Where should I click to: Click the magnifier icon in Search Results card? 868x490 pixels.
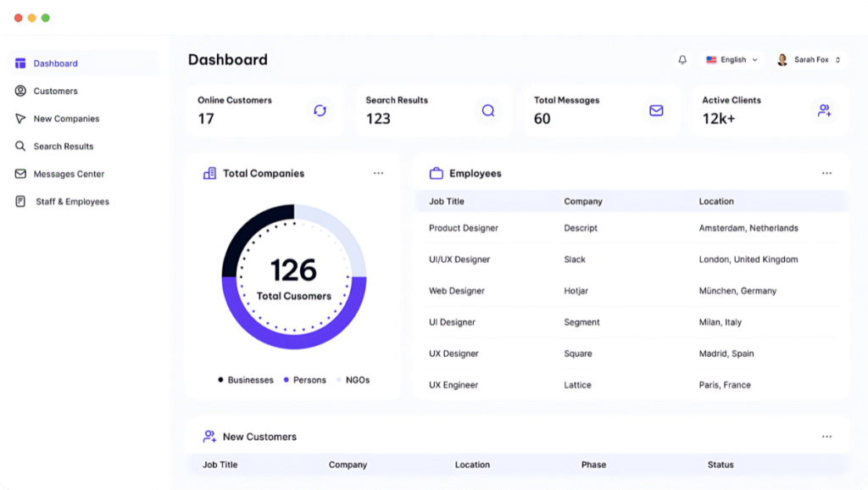pos(488,110)
